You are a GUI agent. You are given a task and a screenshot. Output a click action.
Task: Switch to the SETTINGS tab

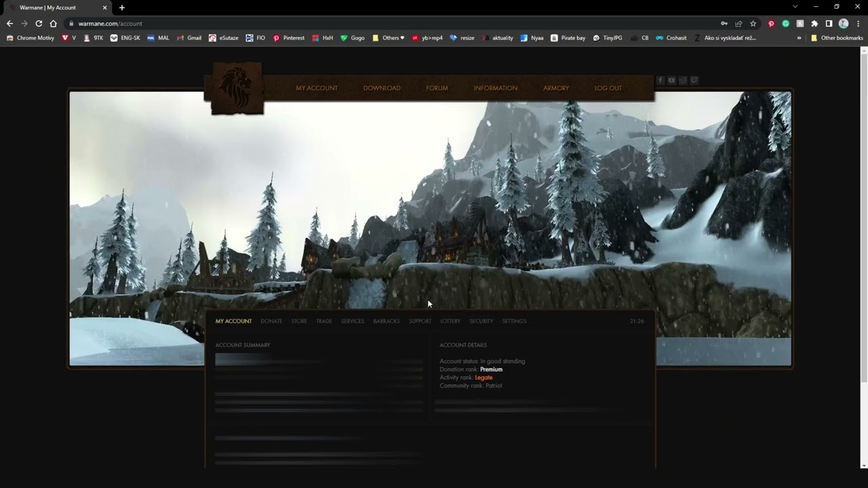tap(514, 321)
